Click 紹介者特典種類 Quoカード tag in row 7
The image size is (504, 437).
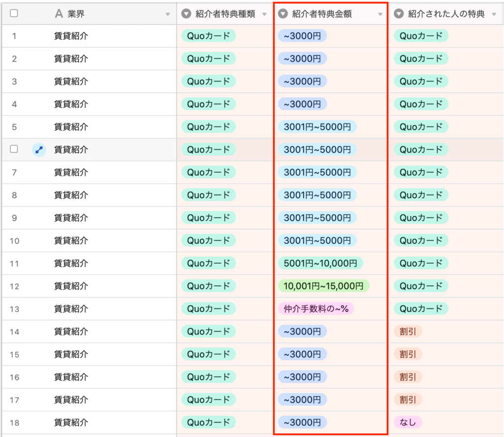click(209, 172)
